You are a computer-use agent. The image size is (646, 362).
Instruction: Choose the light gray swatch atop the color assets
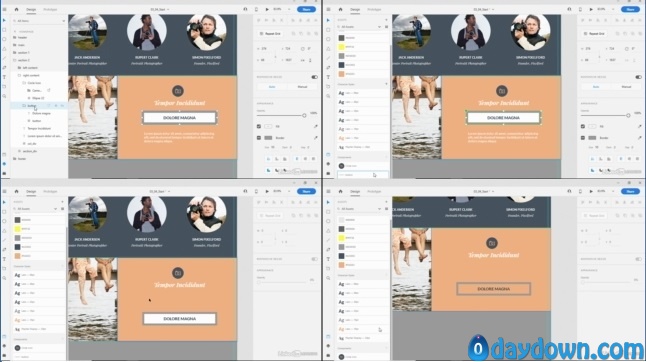coord(341,220)
